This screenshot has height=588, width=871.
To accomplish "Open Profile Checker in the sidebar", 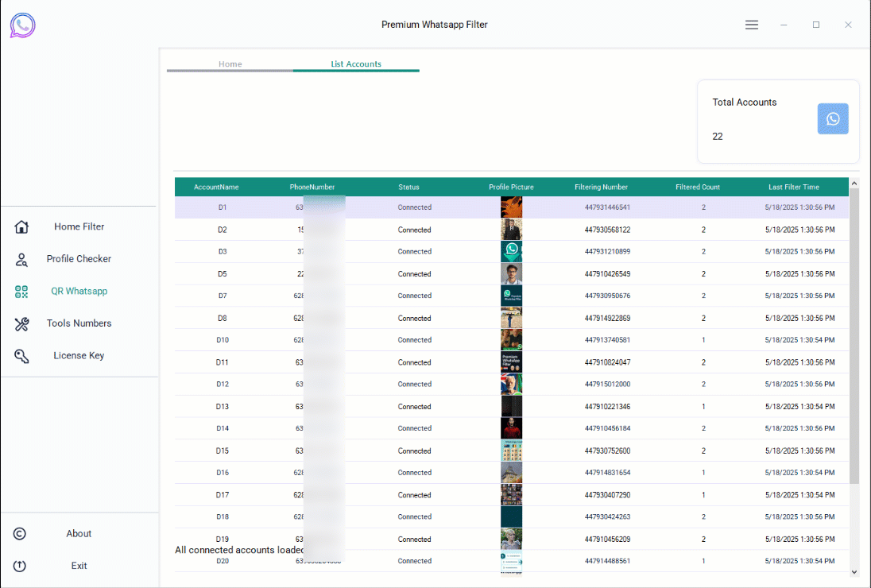I will (79, 259).
